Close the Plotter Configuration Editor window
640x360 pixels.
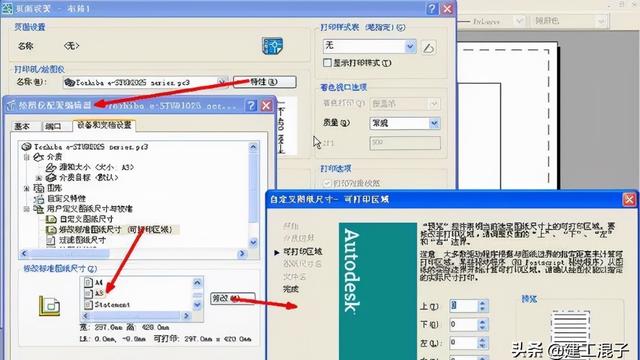pyautogui.click(x=267, y=106)
